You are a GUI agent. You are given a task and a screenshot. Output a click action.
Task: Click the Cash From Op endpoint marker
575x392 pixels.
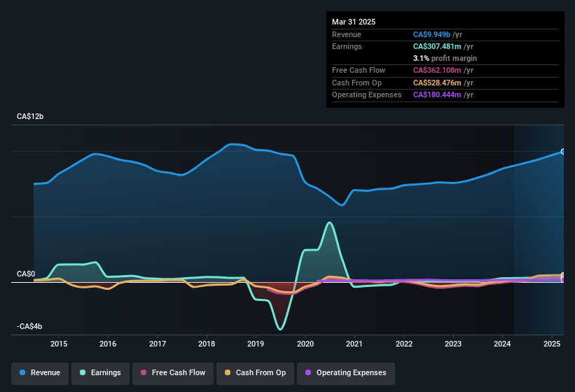click(563, 275)
